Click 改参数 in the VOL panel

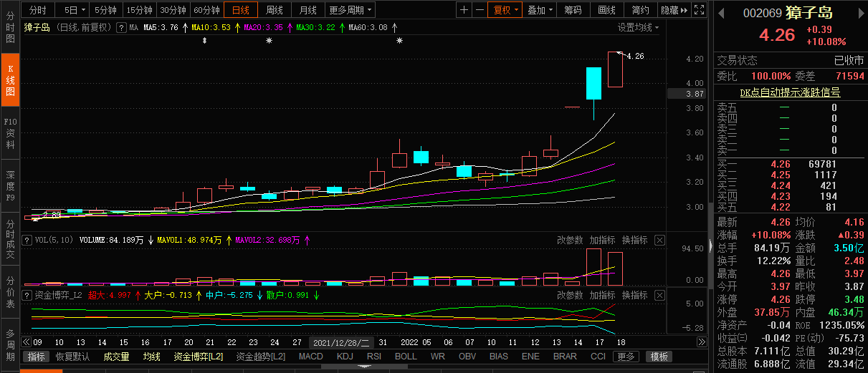[x=571, y=240]
